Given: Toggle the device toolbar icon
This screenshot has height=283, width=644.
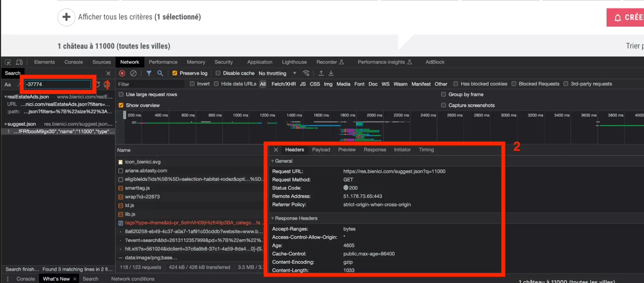Looking at the screenshot, I should coord(19,62).
